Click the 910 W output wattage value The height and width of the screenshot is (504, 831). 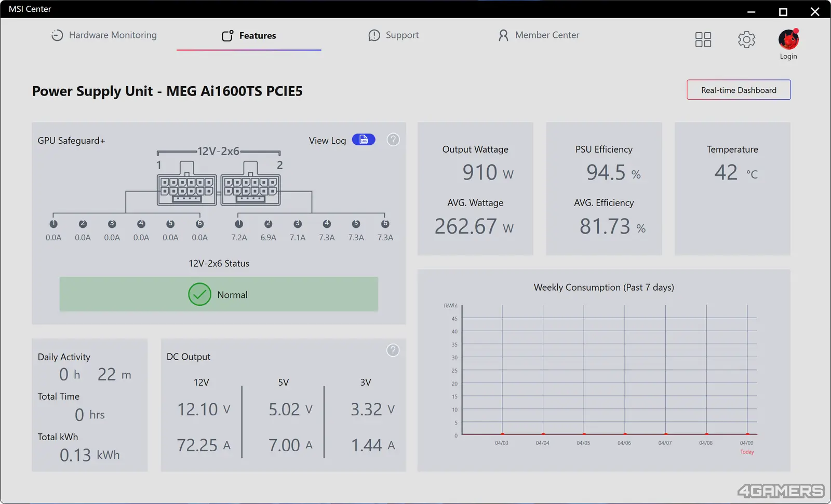pyautogui.click(x=488, y=172)
